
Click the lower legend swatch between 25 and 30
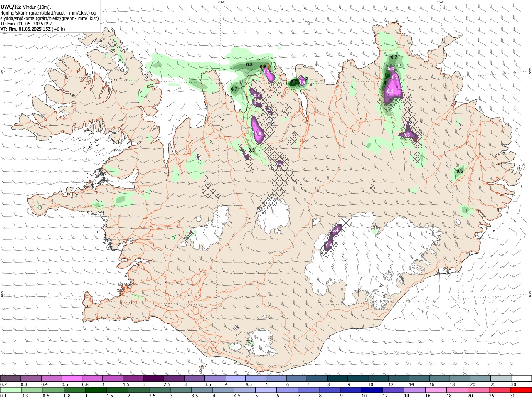(x=499, y=390)
